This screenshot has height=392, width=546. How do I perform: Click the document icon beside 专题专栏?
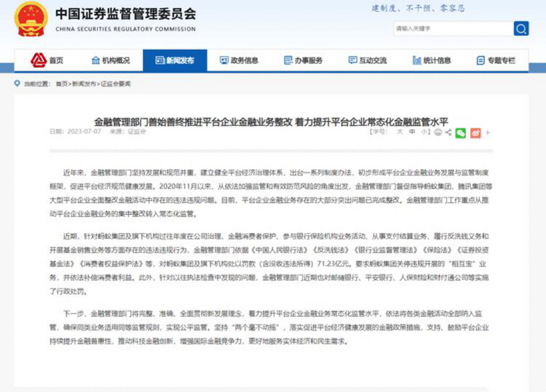[481, 60]
